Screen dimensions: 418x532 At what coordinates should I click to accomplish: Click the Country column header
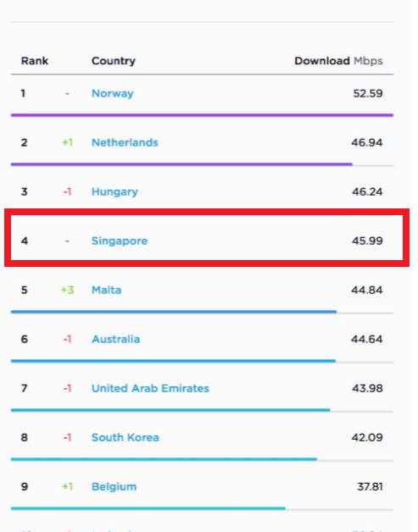coord(114,61)
